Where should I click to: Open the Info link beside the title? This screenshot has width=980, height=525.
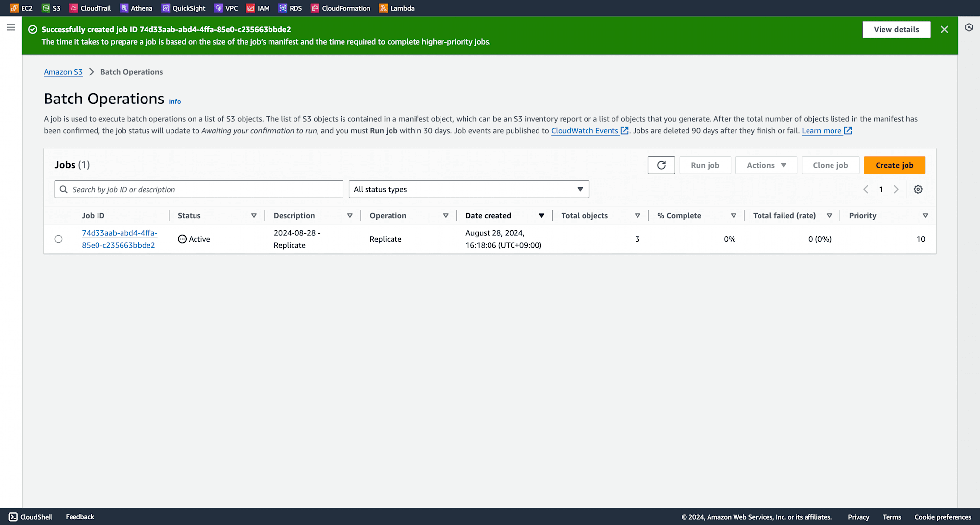pos(175,101)
